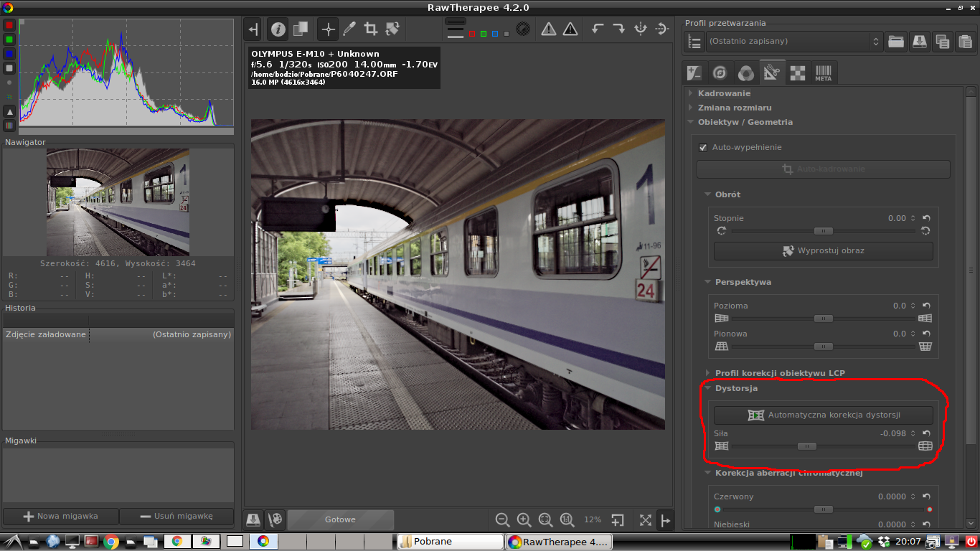Click the distortion Siła slider handle
Image resolution: width=980 pixels, height=551 pixels.
(x=807, y=446)
